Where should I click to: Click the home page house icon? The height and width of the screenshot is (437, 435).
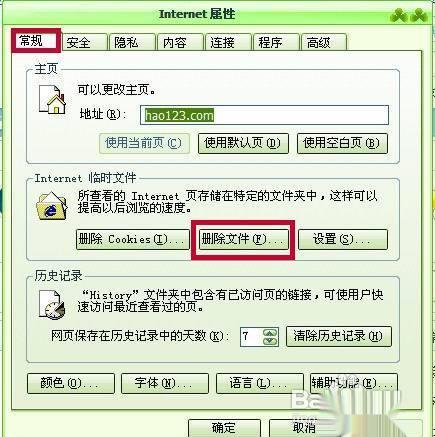pyautogui.click(x=52, y=100)
